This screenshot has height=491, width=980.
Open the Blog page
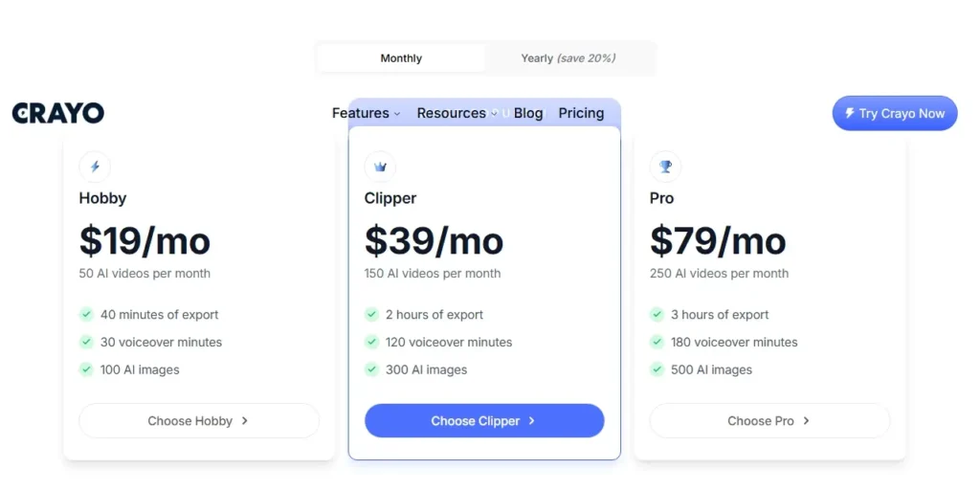pos(528,113)
